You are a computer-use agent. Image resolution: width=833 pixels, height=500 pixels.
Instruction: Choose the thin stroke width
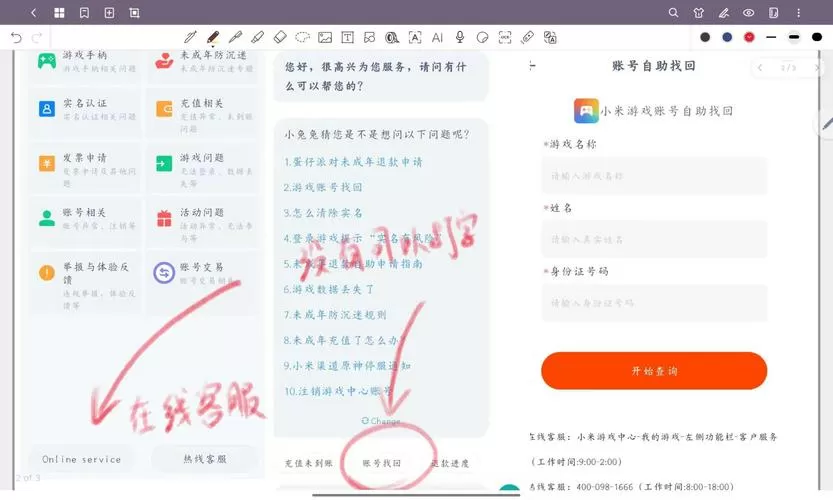click(771, 37)
